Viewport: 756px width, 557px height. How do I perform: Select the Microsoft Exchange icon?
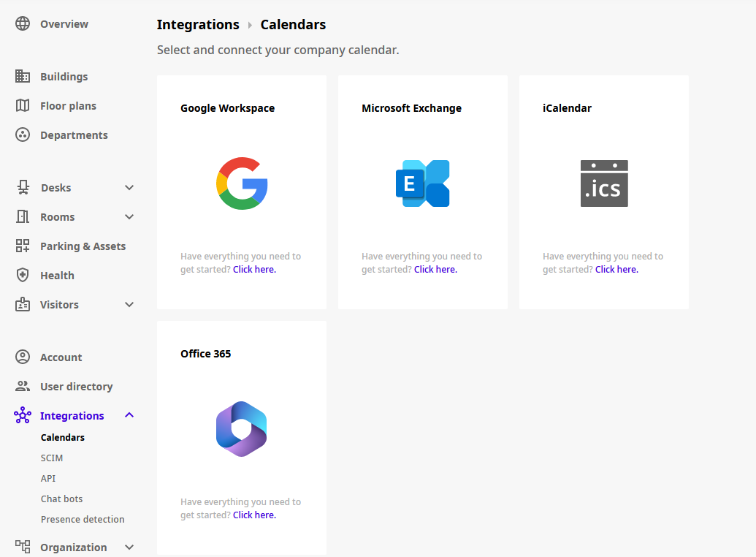422,183
